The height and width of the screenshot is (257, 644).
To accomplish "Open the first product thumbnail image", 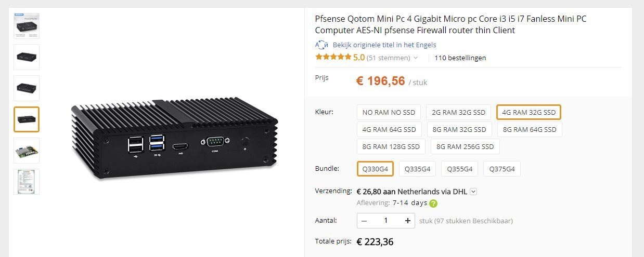I will (27, 26).
